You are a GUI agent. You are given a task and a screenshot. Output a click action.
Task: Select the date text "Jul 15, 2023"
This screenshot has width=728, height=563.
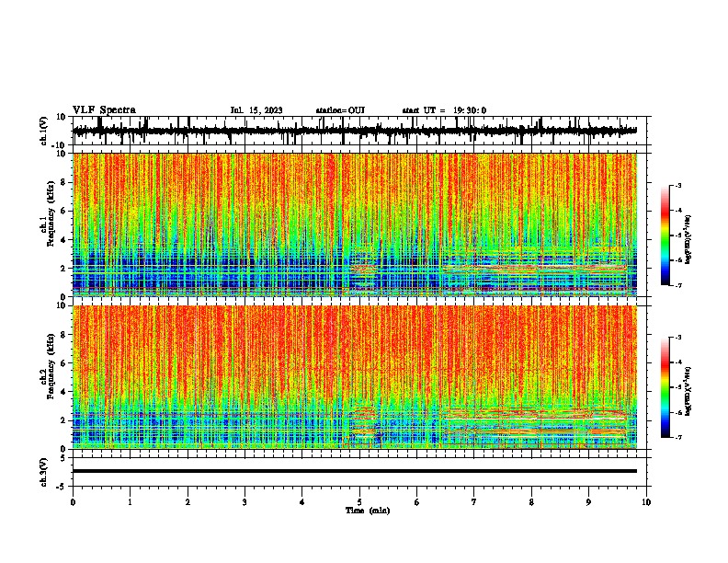click(256, 110)
